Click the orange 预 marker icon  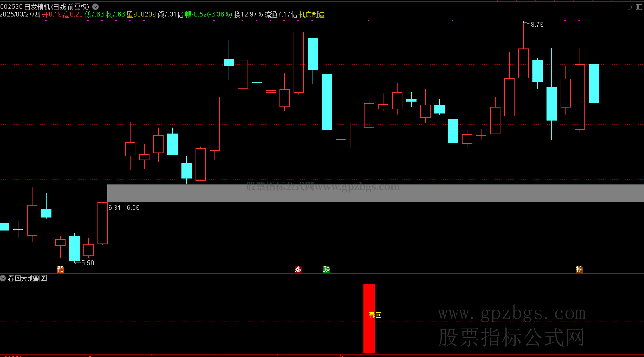(60, 269)
